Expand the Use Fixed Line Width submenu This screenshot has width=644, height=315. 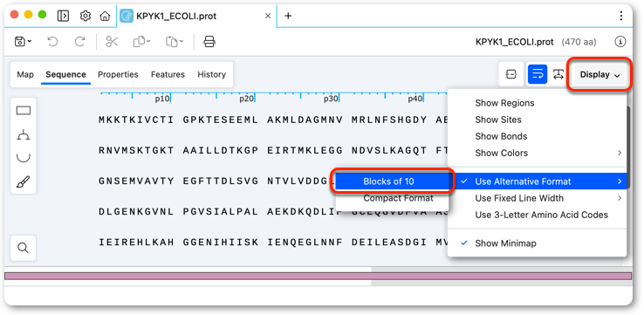click(538, 198)
